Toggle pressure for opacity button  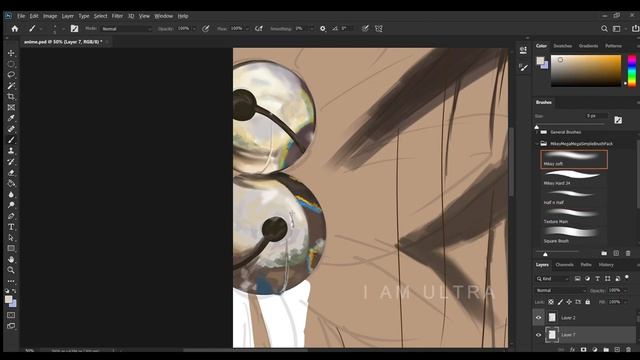(206, 29)
